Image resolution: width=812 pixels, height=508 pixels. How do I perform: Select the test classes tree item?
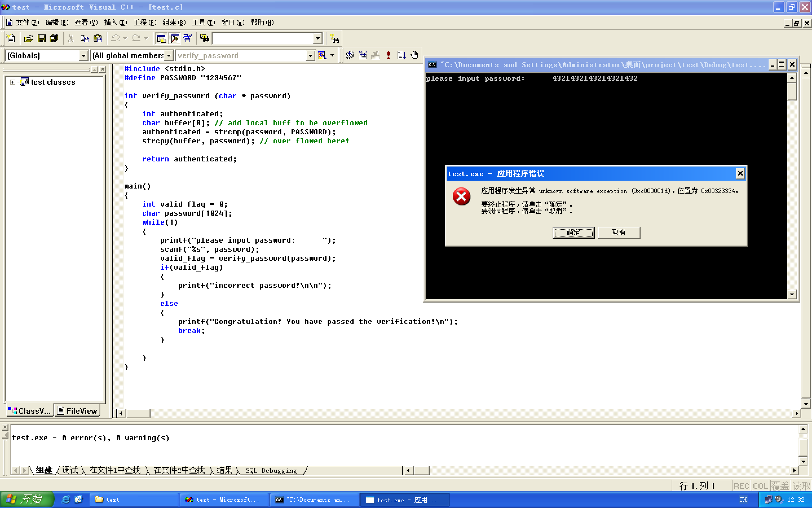click(x=53, y=82)
